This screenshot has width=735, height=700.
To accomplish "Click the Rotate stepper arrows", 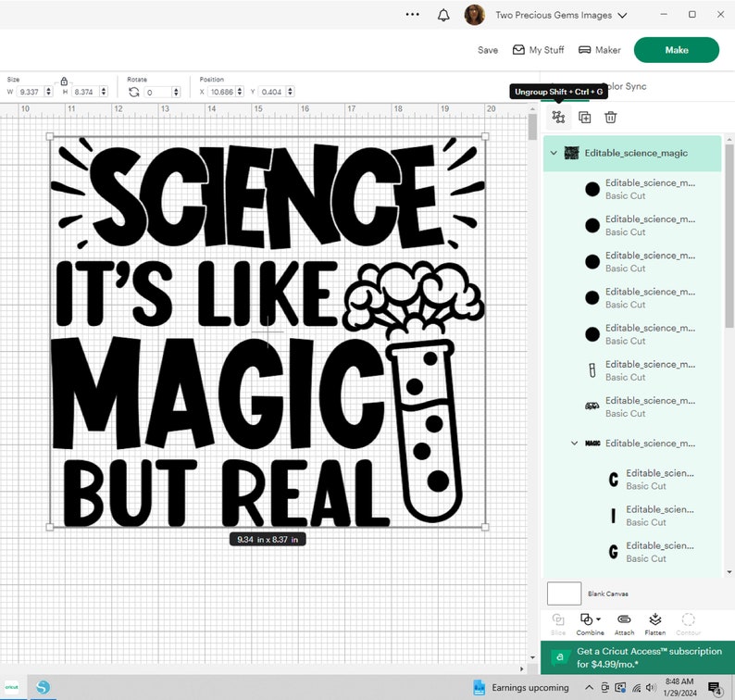I will (x=176, y=92).
